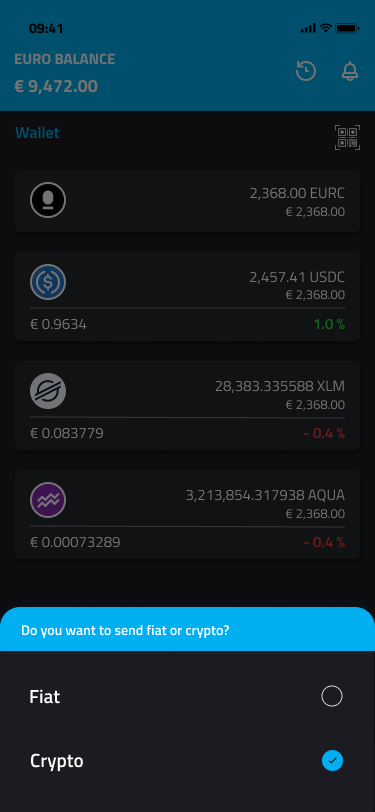Tap the green 1.0 % change on USDC
The image size is (375, 812).
pos(329,325)
